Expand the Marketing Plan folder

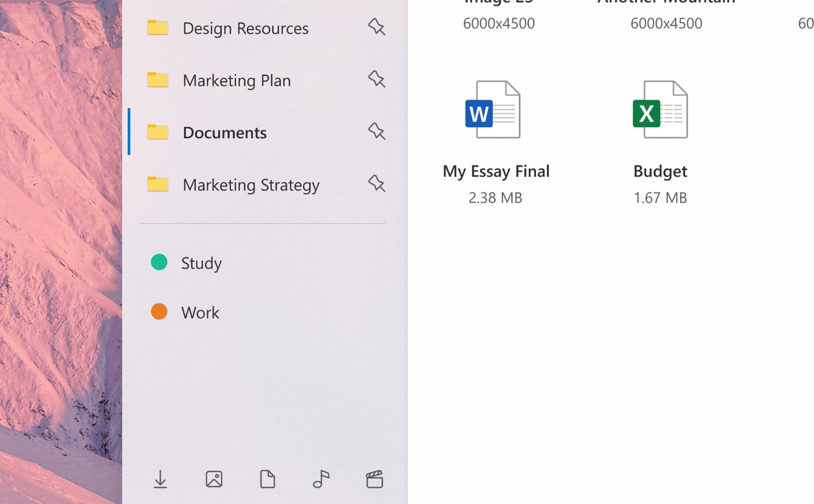coord(236,79)
